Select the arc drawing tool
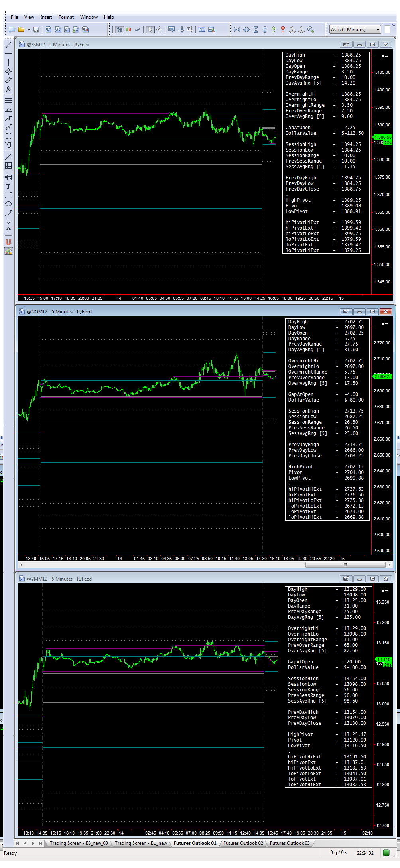Image resolution: width=400 pixels, height=868 pixels. 8,213
